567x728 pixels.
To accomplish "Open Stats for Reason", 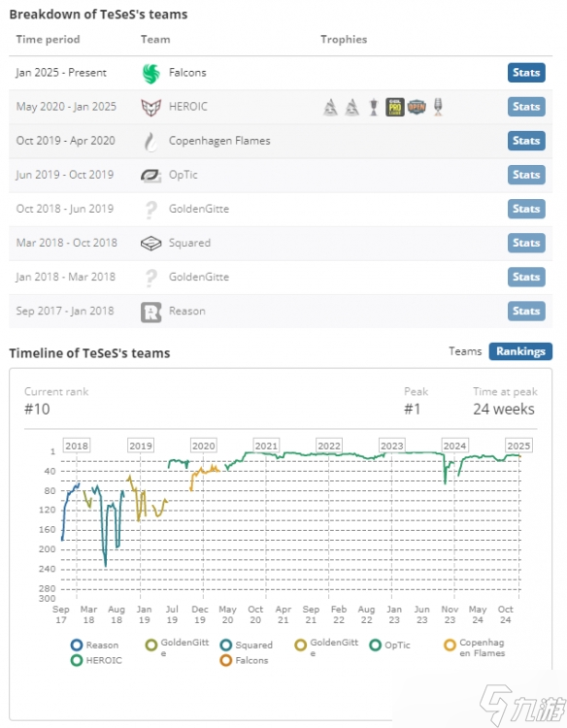I will 526,311.
